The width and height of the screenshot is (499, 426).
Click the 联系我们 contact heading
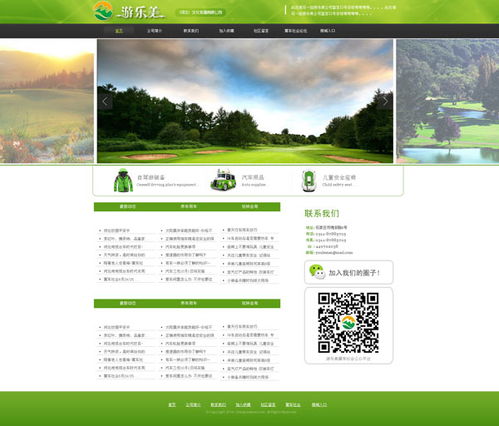[x=322, y=213]
